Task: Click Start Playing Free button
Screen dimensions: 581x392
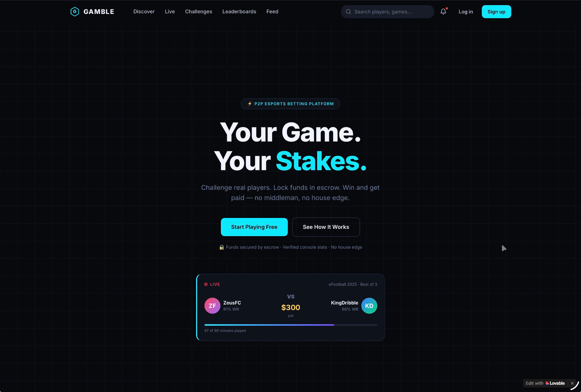Action: (254, 227)
